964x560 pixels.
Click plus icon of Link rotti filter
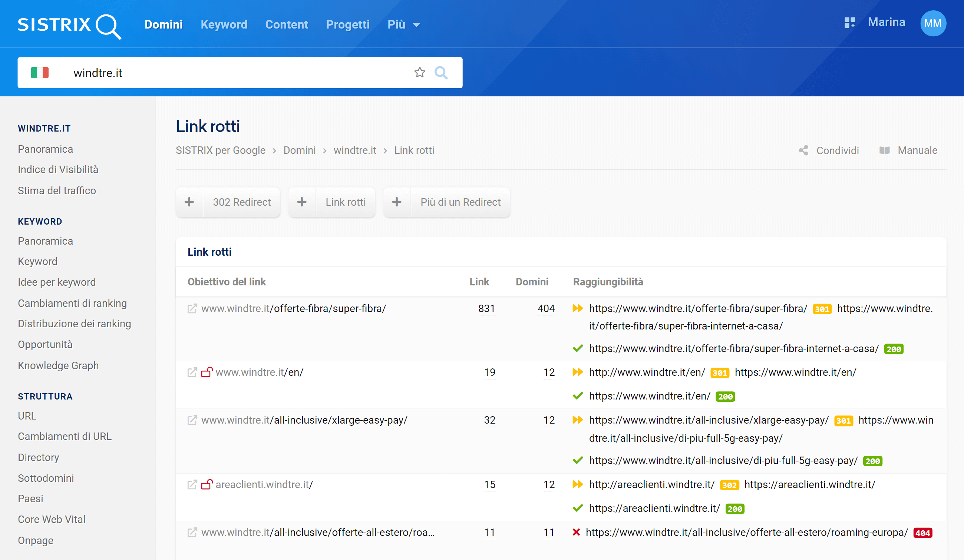click(x=302, y=202)
